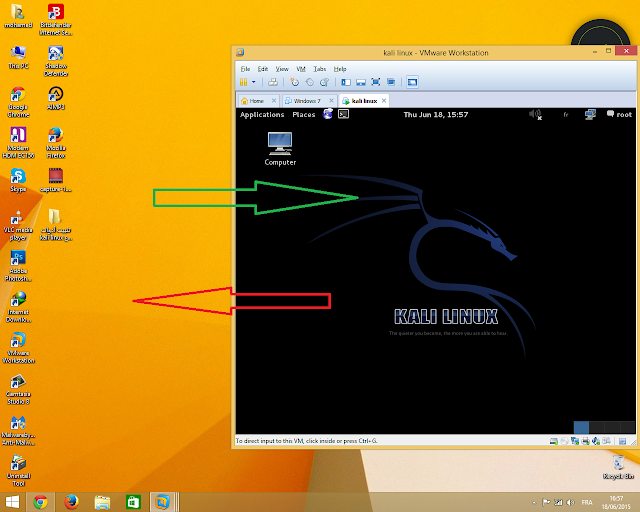This screenshot has width=640, height=512.
Task: Click the Windows Start button
Action: 12,502
